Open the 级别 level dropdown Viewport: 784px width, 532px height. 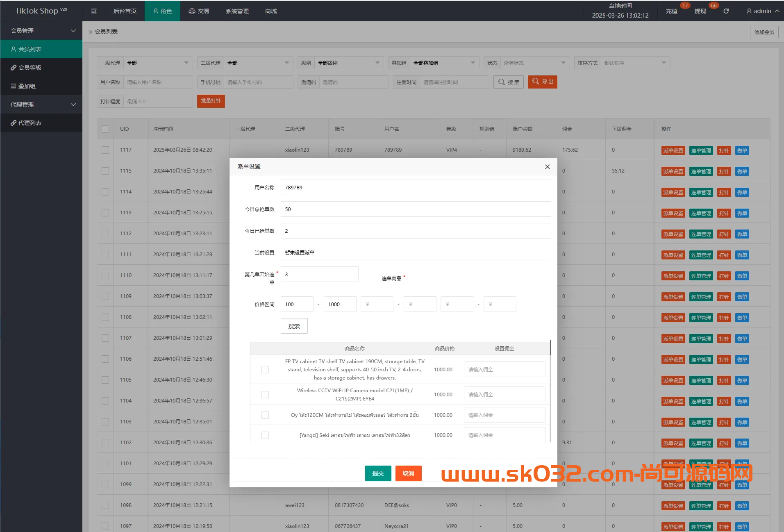tap(349, 63)
